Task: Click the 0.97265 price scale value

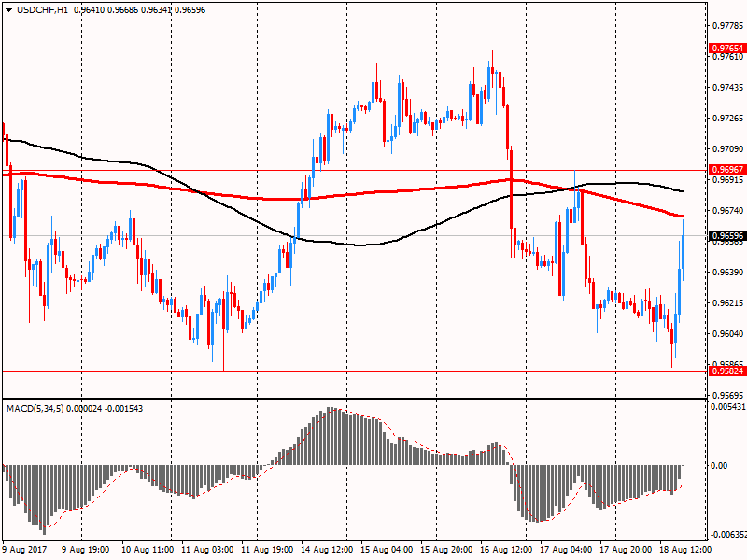Action: click(x=727, y=119)
